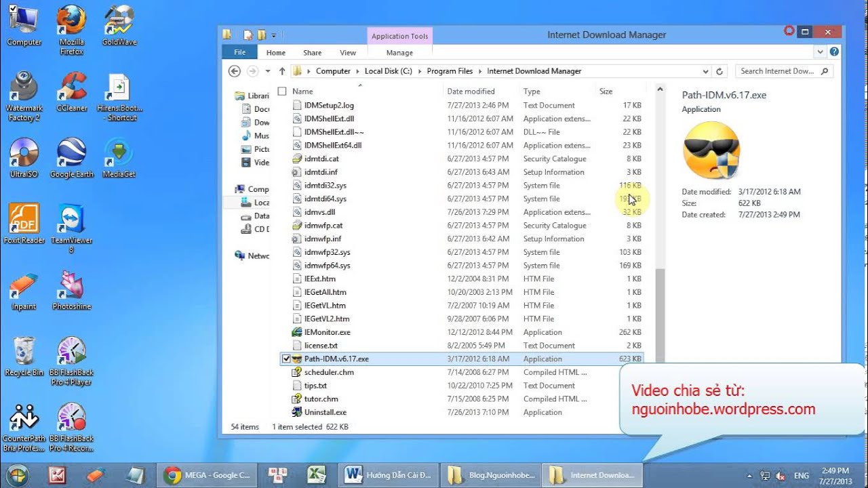Image resolution: width=868 pixels, height=488 pixels.
Task: Click the IEMonitor.exe file icon
Action: (x=297, y=332)
